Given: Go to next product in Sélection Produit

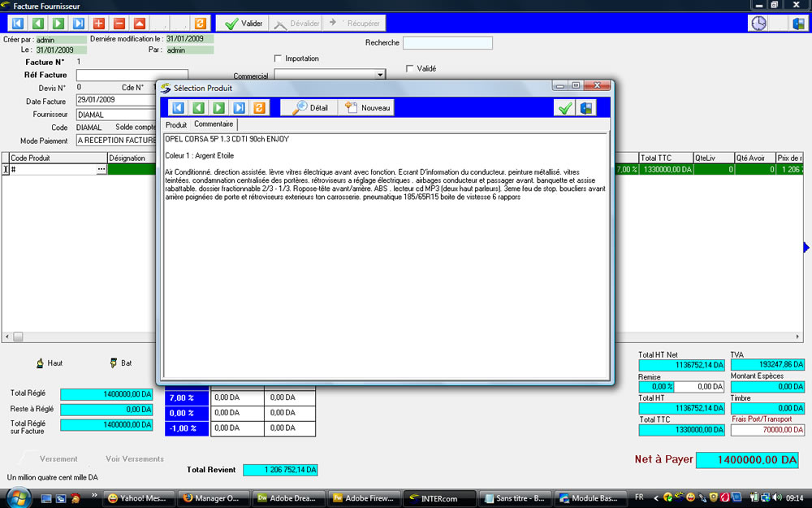Looking at the screenshot, I should pyautogui.click(x=219, y=108).
